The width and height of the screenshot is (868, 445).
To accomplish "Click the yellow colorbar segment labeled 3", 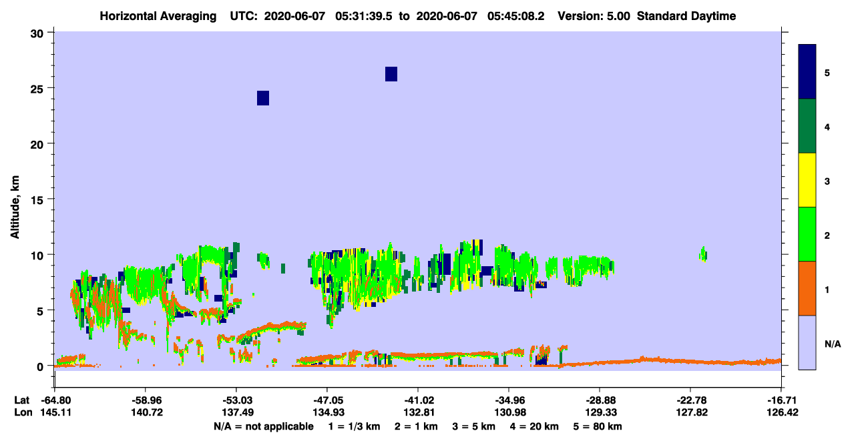I will click(x=807, y=180).
